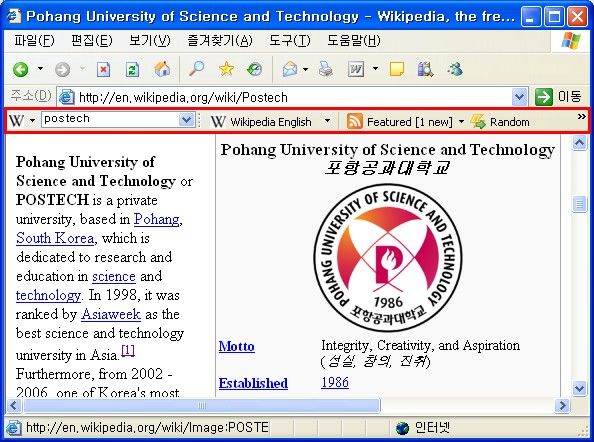This screenshot has width=594, height=442.
Task: Open Search with the magnifying glass icon
Action: (196, 69)
